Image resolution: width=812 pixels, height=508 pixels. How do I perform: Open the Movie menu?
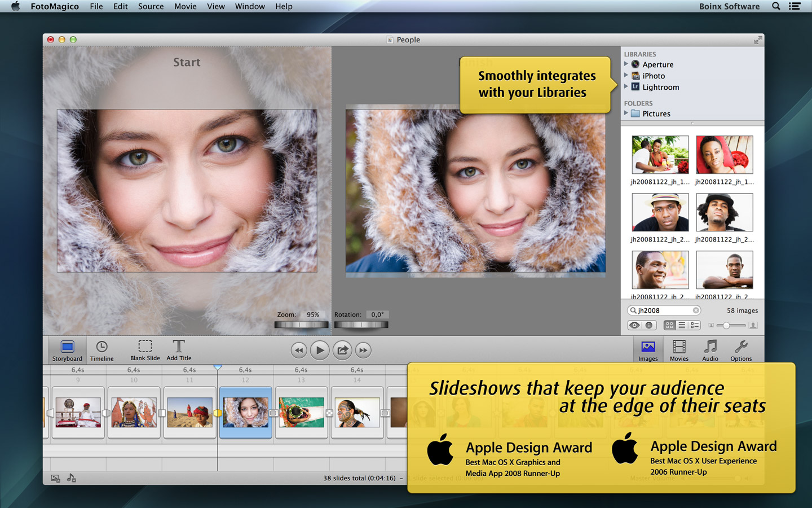(185, 6)
